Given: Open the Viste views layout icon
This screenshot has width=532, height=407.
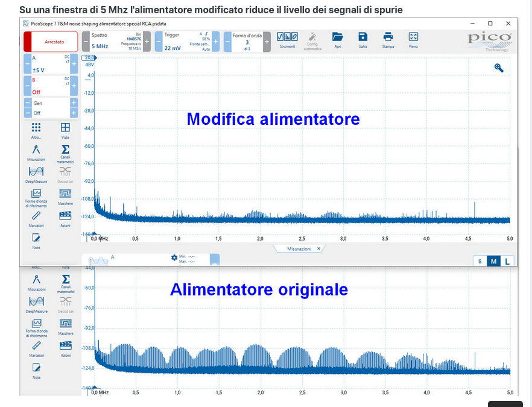Looking at the screenshot, I should coord(65,131).
